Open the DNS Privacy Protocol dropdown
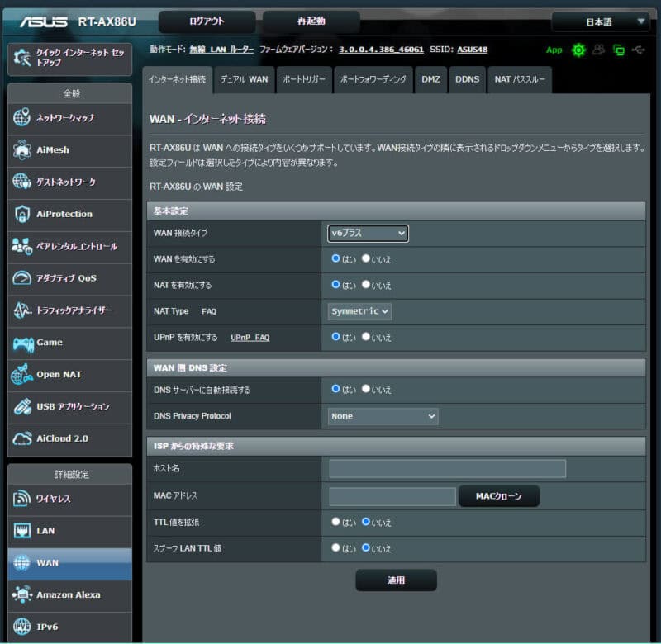This screenshot has height=644, width=661. (383, 416)
